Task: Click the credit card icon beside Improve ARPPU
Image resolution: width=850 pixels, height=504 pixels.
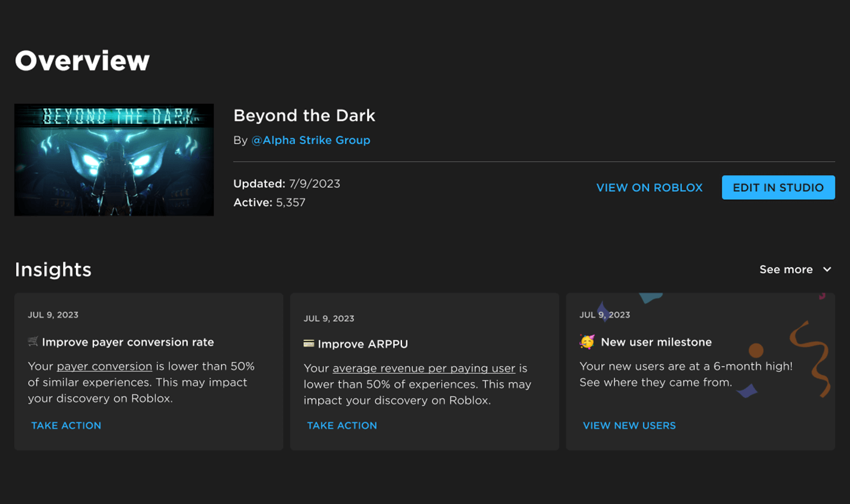Action: tap(309, 344)
